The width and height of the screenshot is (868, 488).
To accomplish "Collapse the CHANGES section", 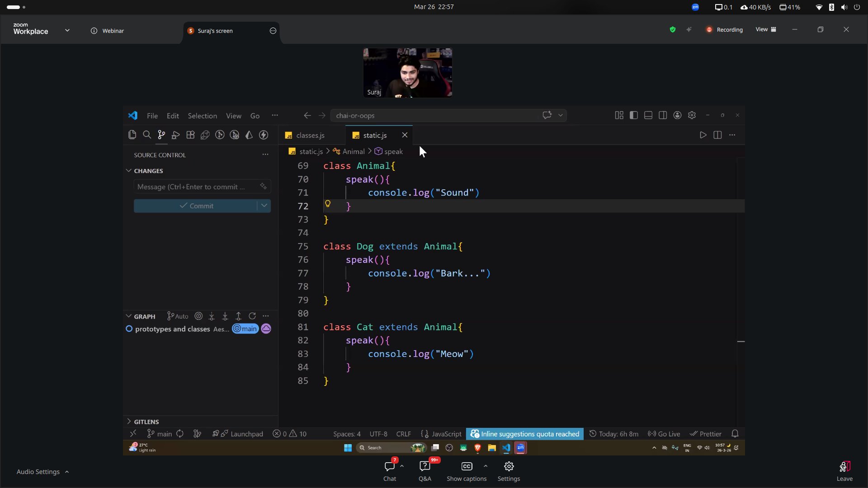I will click(x=129, y=171).
